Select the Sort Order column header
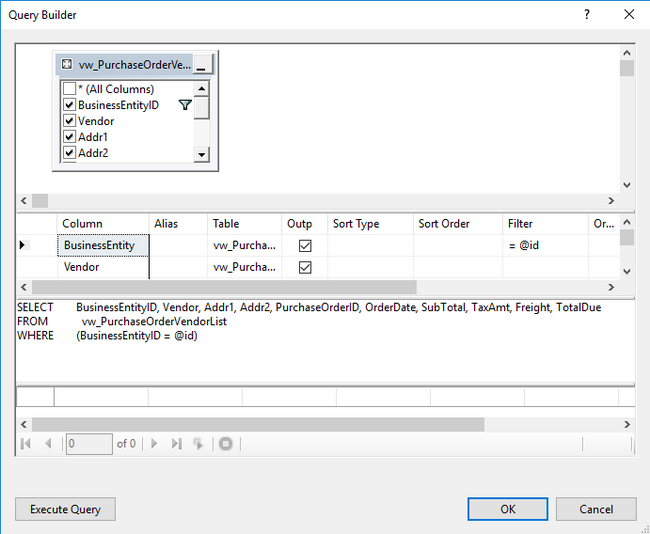 [x=458, y=224]
